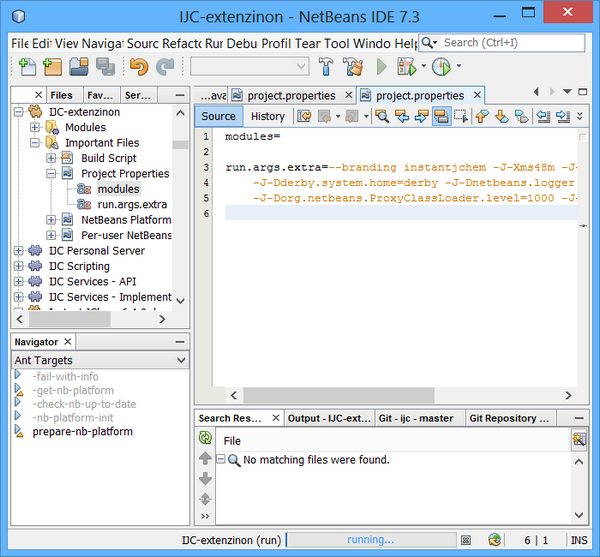Image resolution: width=600 pixels, height=557 pixels.
Task: Collapse the Important Files node
Action: coord(35,143)
